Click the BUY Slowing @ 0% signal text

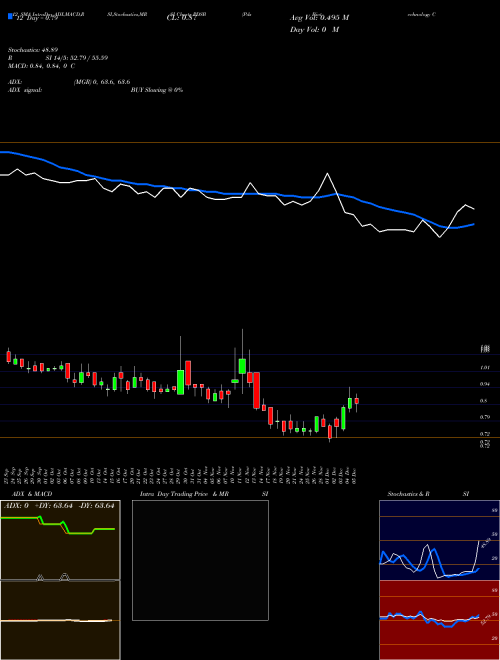point(157,90)
